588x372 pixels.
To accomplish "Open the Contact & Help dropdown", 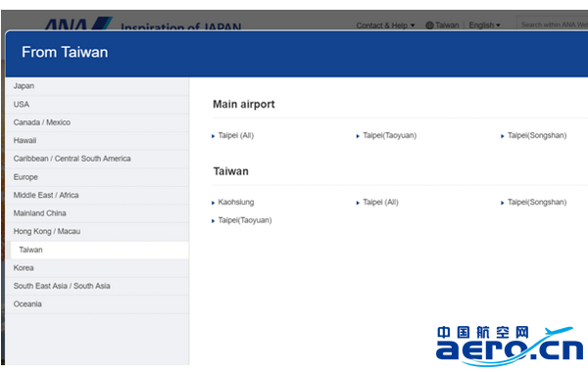I will coord(385,25).
